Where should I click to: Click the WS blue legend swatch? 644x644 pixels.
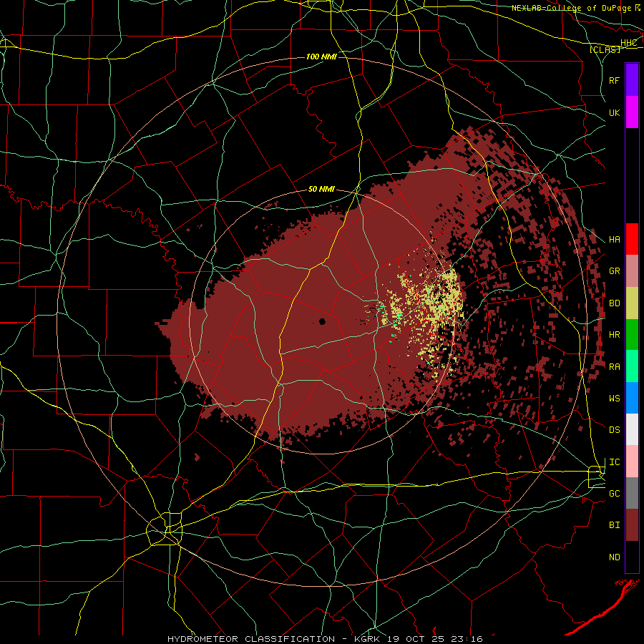[x=632, y=398]
